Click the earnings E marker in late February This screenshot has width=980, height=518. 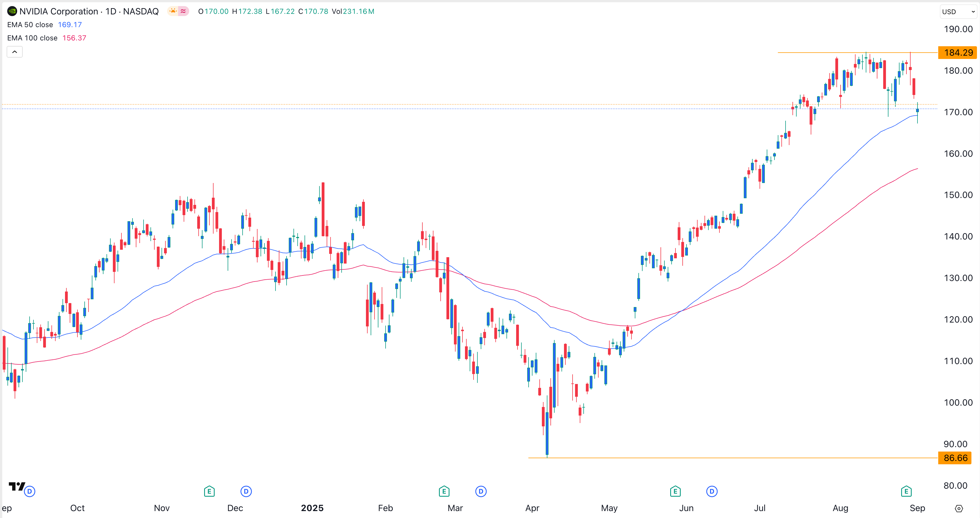(444, 491)
